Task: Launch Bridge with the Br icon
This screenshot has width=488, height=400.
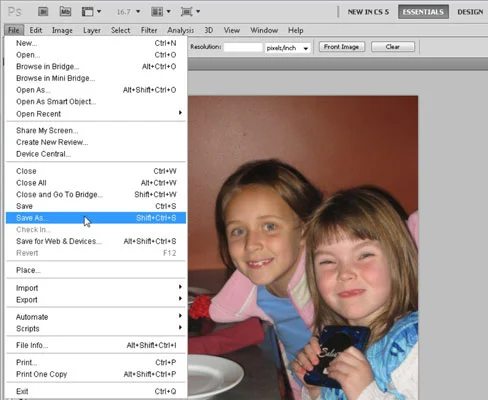Action: 43,12
